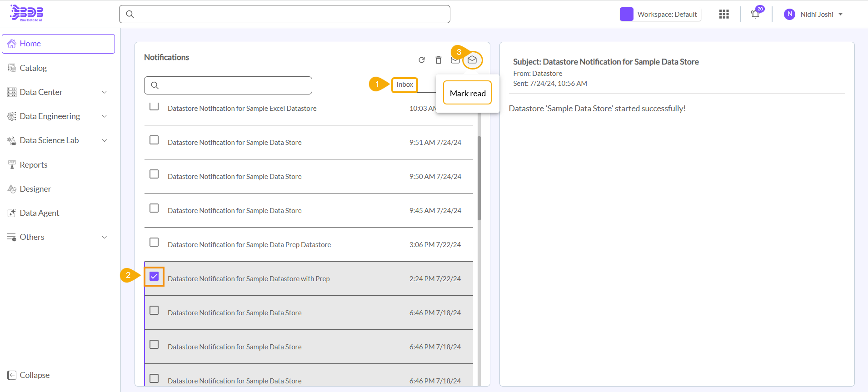Click the Mark read tooltip button
The width and height of the screenshot is (868, 392).
pos(467,93)
